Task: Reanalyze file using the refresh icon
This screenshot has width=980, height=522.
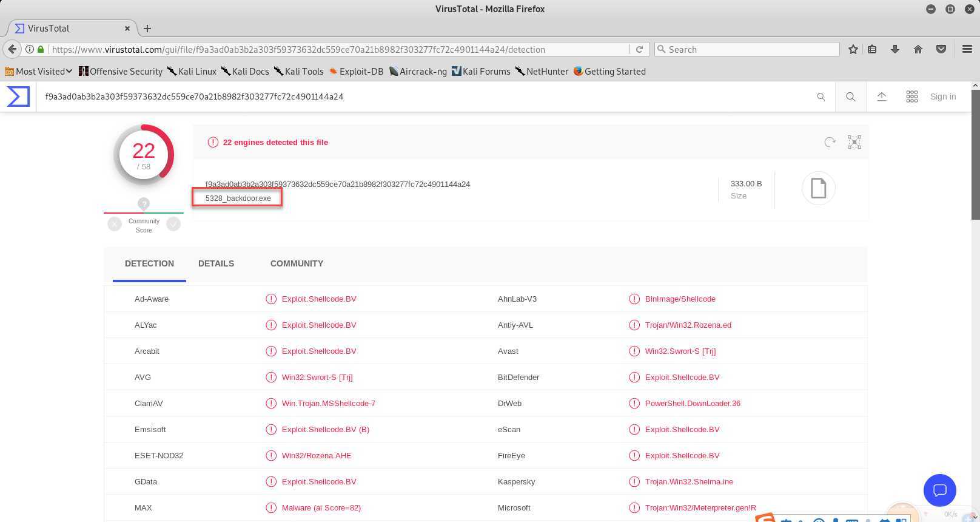Action: point(830,142)
